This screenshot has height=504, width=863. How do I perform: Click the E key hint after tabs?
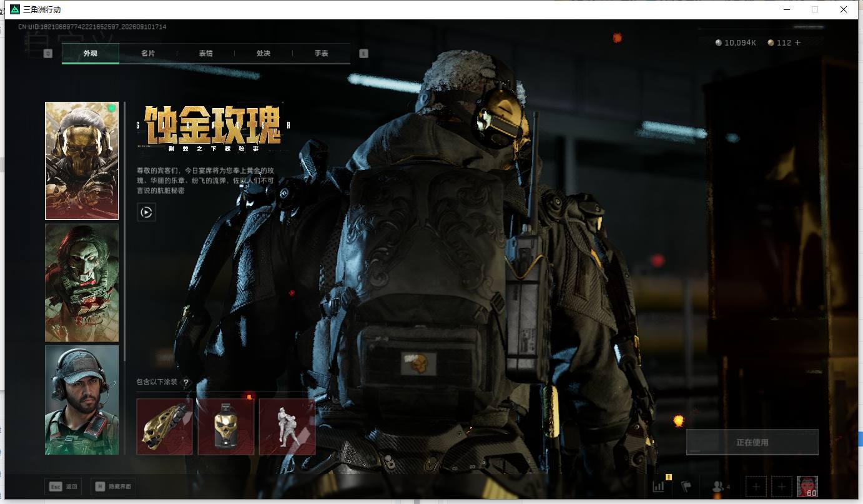[363, 54]
